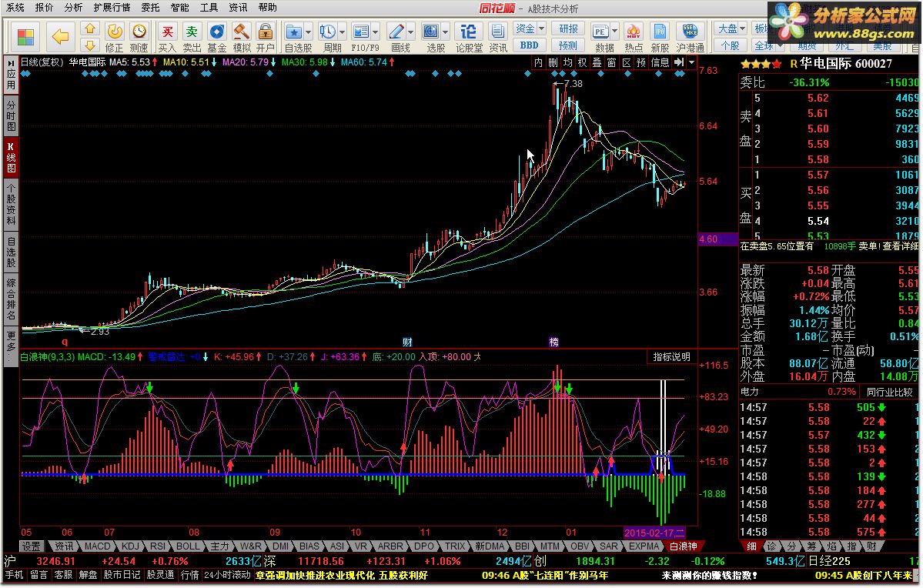This screenshot has width=923, height=588.
Task: Toggle the 窗 window button
Action: (x=611, y=62)
